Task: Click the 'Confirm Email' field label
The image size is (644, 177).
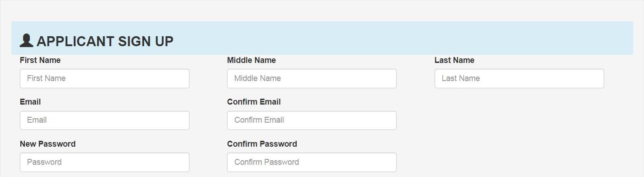Action: (254, 102)
